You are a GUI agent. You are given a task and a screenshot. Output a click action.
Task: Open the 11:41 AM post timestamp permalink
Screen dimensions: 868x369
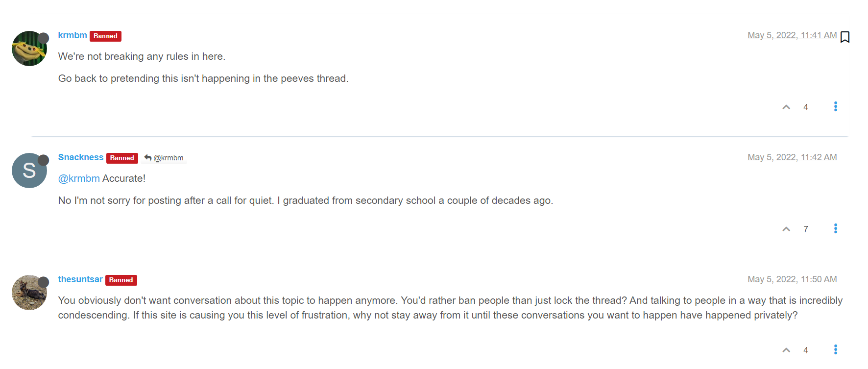(x=792, y=35)
